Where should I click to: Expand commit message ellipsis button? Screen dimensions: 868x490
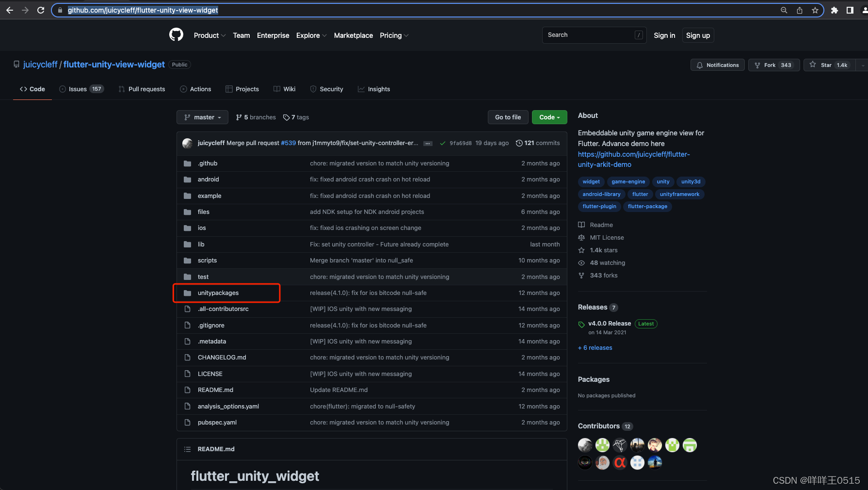[x=428, y=144]
